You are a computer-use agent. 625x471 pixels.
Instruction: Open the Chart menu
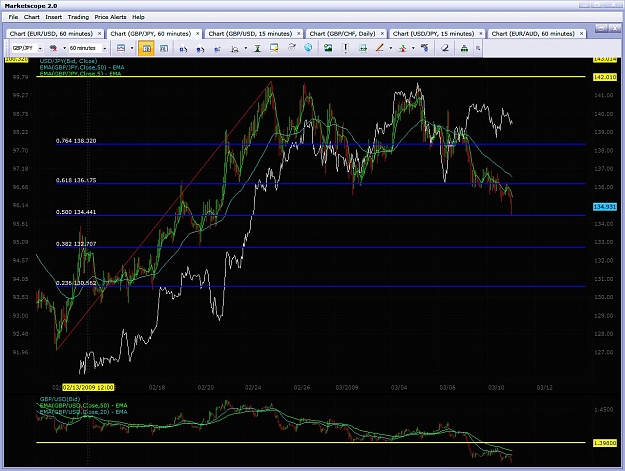point(31,17)
